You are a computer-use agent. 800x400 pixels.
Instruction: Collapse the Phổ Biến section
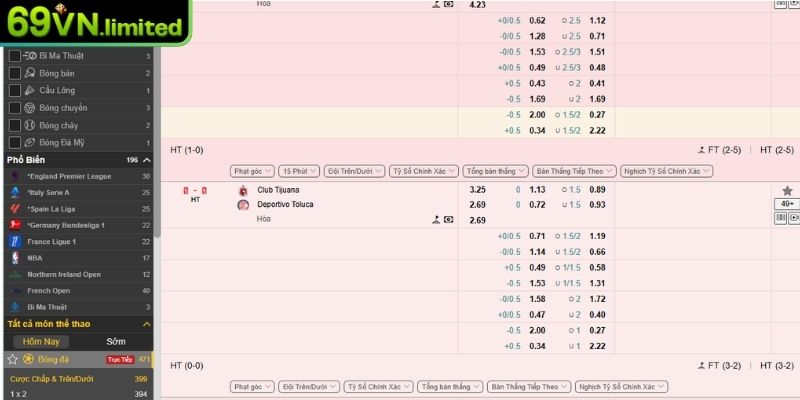click(147, 160)
